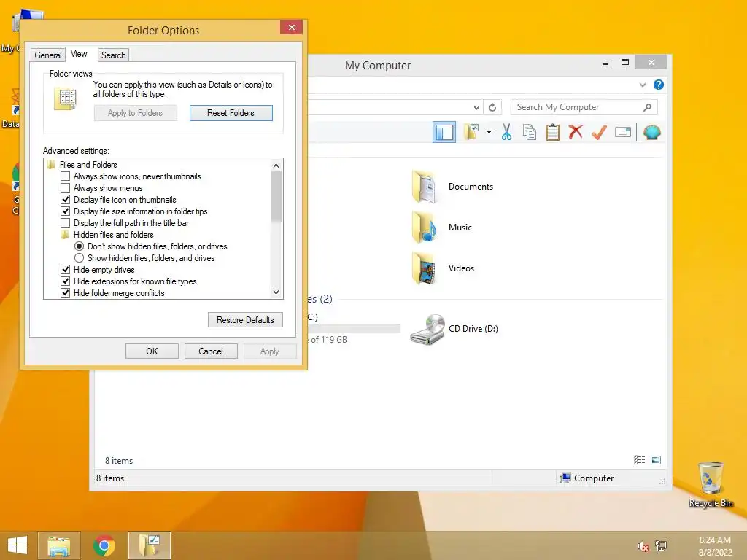This screenshot has height=560, width=747.
Task: Click the Reset Folders button
Action: [231, 113]
